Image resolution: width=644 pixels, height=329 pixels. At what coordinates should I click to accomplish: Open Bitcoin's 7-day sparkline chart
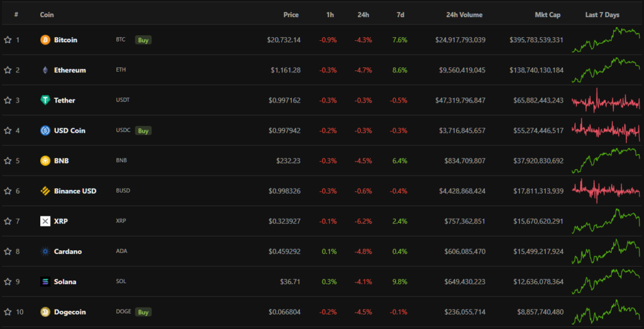click(606, 40)
